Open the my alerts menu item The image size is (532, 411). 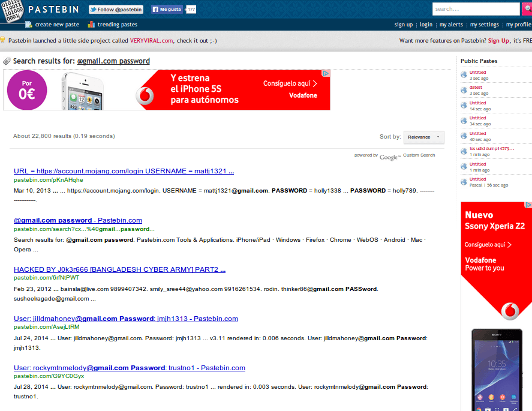(x=451, y=25)
